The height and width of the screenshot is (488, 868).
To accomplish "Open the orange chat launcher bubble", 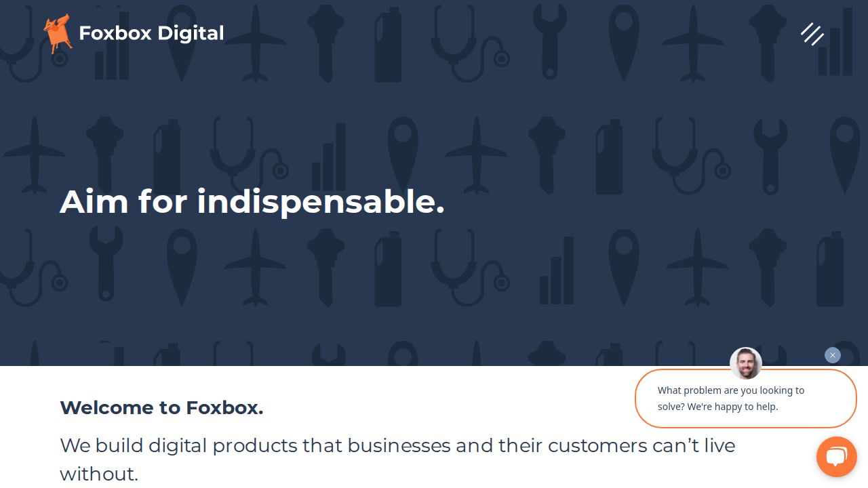I will click(x=836, y=457).
